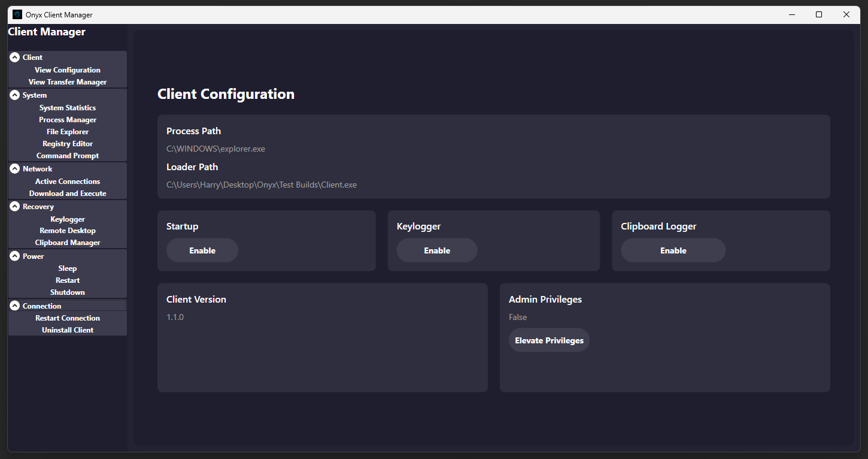Open the Remote Desktop tool
868x459 pixels.
click(x=67, y=230)
